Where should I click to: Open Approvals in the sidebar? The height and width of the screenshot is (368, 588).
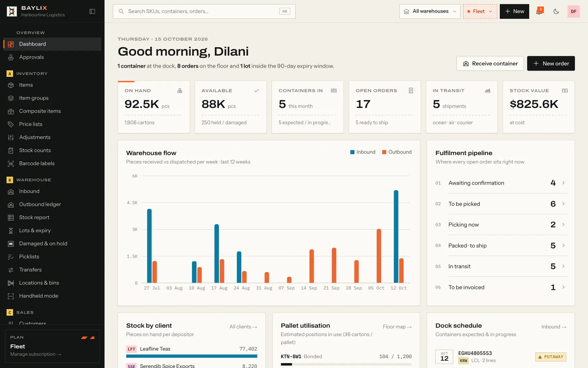52,57
